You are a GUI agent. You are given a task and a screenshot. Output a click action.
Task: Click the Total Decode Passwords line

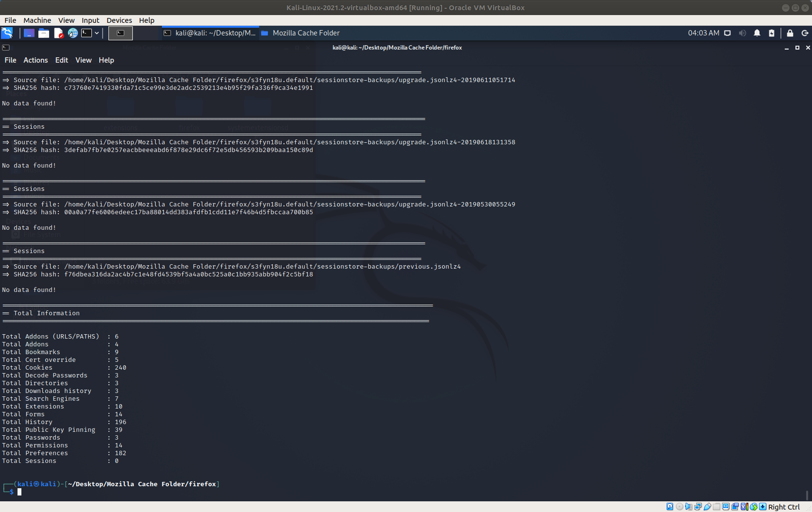tap(60, 375)
